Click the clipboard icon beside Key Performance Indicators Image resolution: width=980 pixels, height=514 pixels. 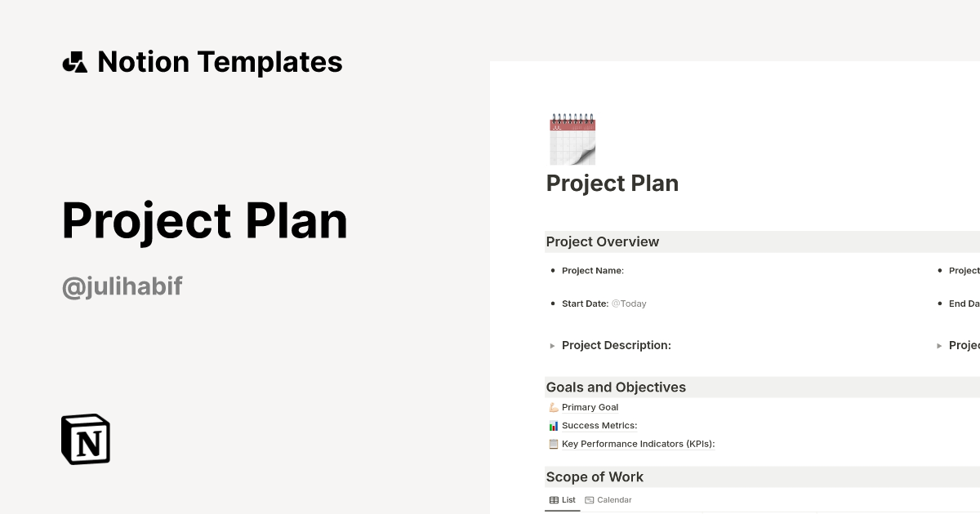[x=553, y=443]
